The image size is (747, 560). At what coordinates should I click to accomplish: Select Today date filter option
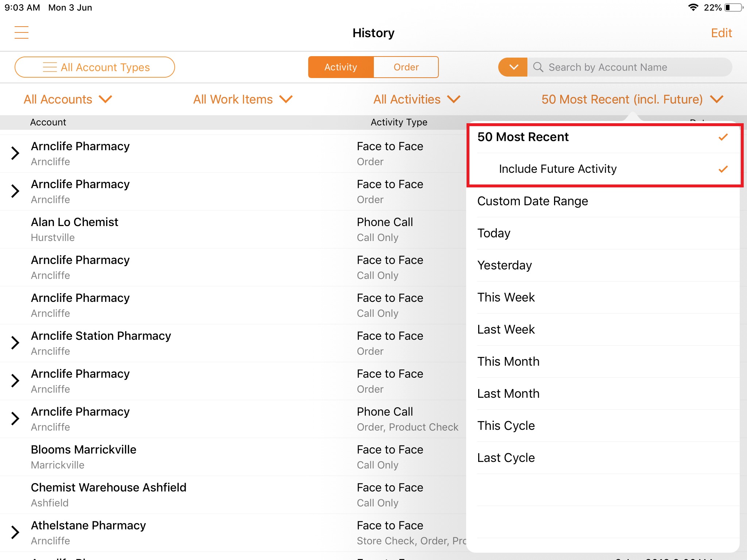494,233
